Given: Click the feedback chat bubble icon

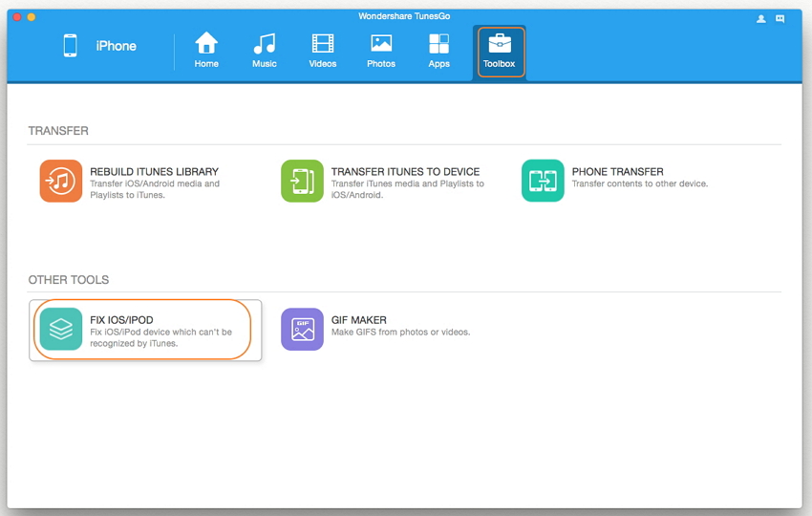Looking at the screenshot, I should tap(780, 18).
